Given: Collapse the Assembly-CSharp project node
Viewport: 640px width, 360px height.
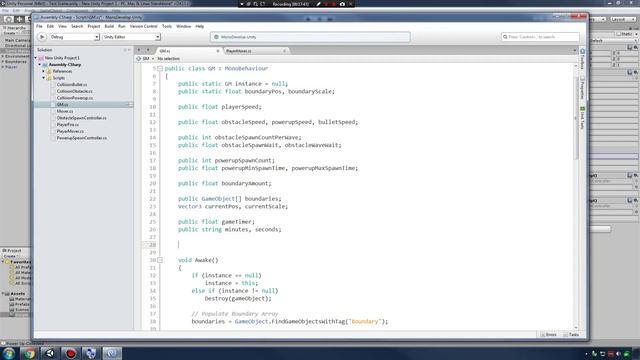Looking at the screenshot, I should tap(40, 64).
